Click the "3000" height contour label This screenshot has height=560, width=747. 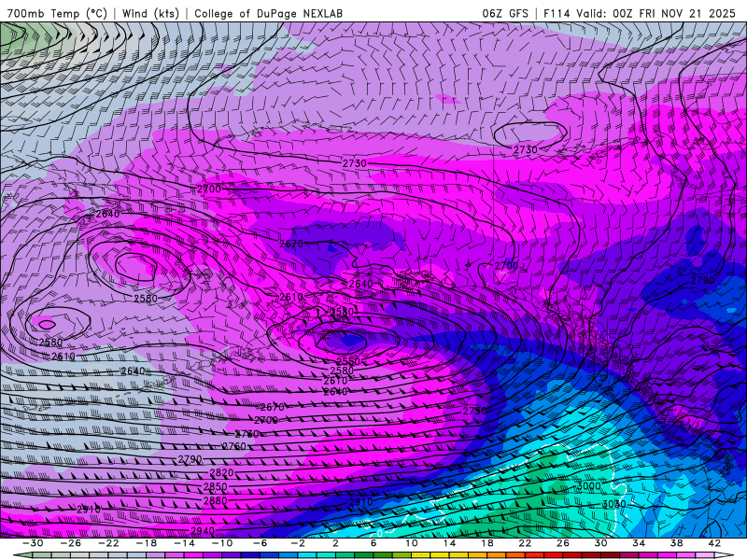(x=589, y=486)
